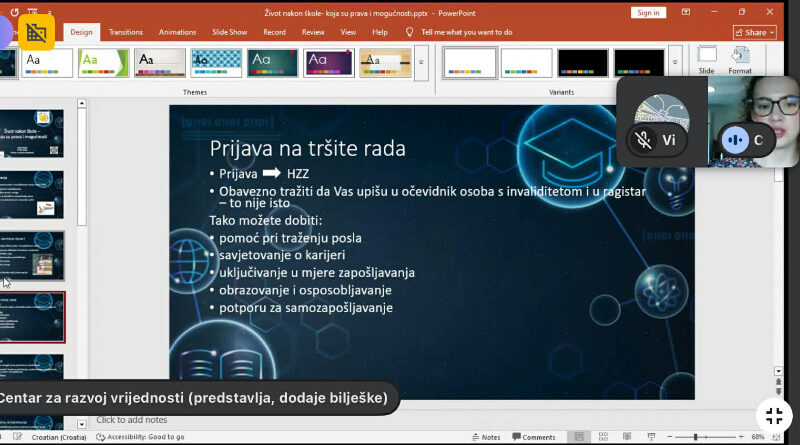Click the muted microphone icon for participant Vi
800x445 pixels.
[642, 140]
